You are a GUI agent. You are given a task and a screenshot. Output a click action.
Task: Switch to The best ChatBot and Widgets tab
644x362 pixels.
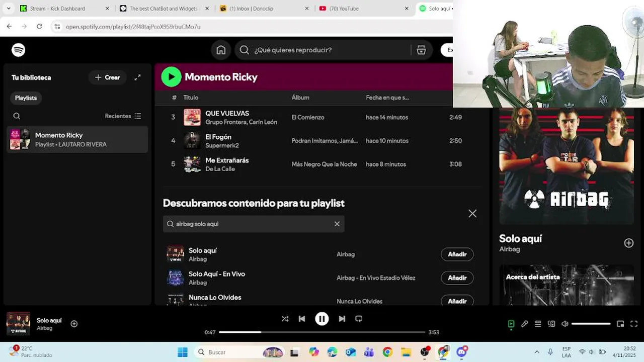(x=165, y=9)
